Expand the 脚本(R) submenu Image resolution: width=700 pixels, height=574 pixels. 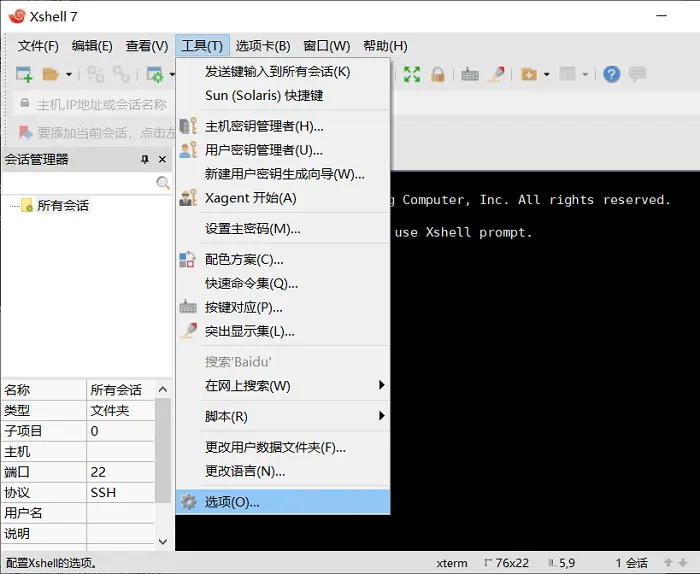[283, 416]
